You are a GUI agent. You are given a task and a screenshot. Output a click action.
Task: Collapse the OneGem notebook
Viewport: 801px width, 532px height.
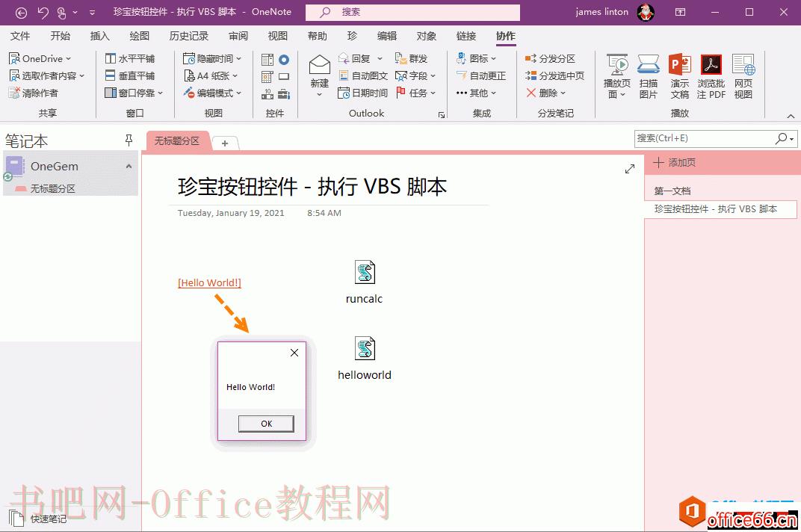pyautogui.click(x=129, y=166)
